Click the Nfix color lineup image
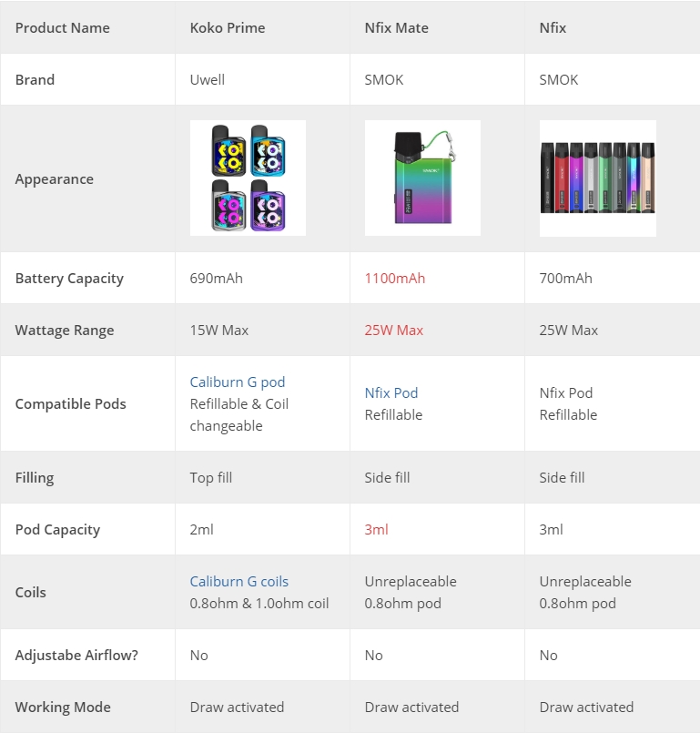Image resolution: width=700 pixels, height=733 pixels. tap(598, 178)
